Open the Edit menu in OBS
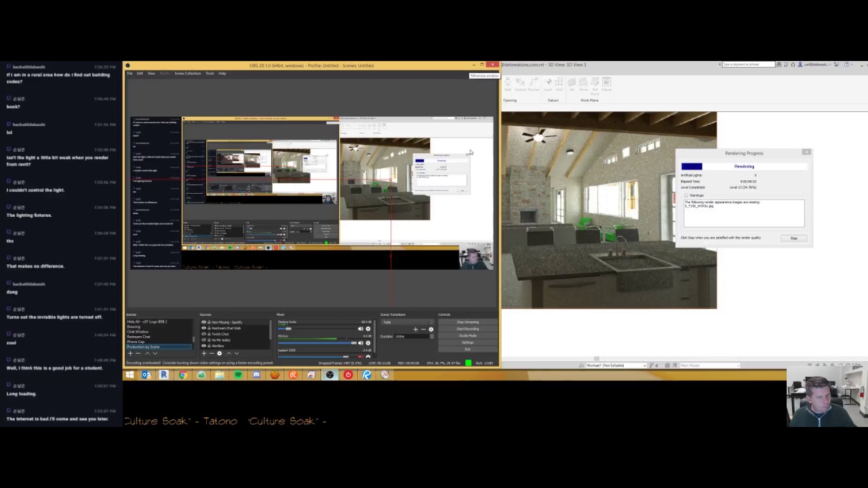868x488 pixels. click(x=140, y=73)
